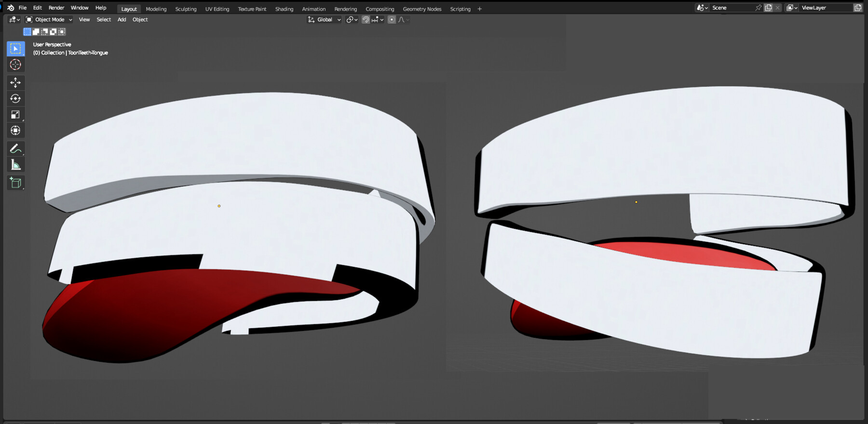This screenshot has height=424, width=868.
Task: Select the Transform tool
Action: click(x=15, y=131)
